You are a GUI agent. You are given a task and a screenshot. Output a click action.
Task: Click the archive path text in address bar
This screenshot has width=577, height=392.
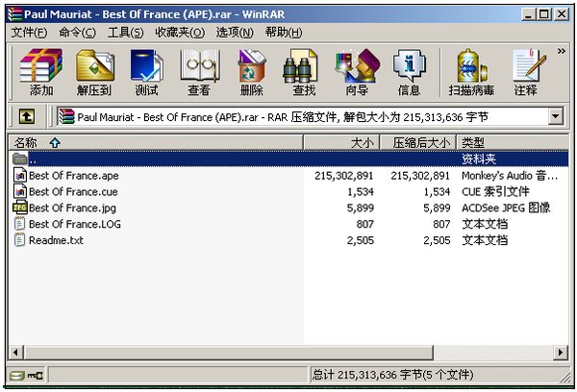tap(283, 117)
